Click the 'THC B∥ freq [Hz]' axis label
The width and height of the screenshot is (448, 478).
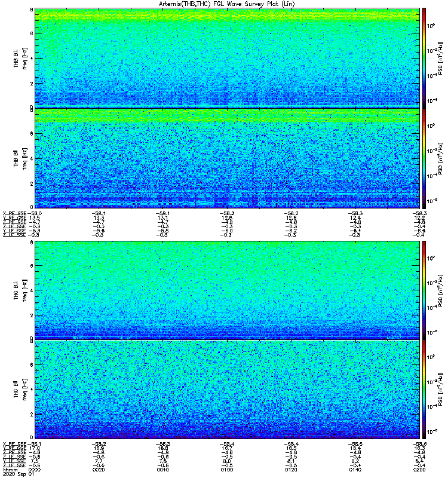coord(20,390)
